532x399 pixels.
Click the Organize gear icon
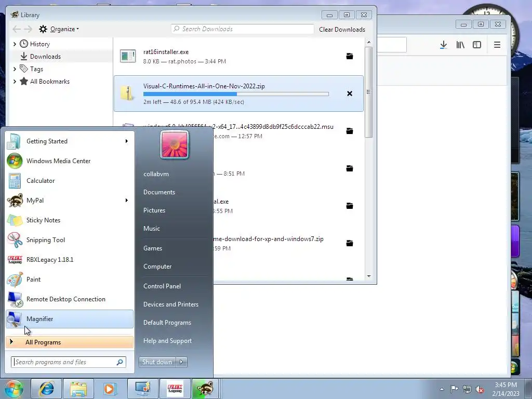43,29
